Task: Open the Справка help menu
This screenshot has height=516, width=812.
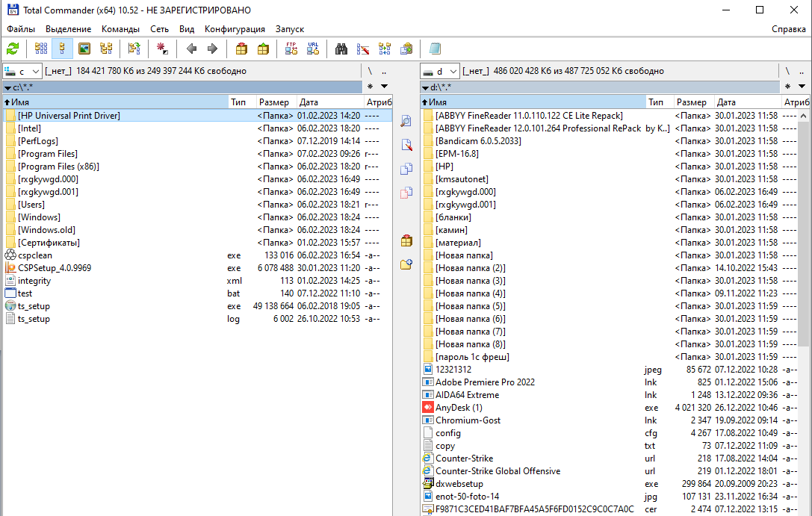Action: tap(788, 29)
